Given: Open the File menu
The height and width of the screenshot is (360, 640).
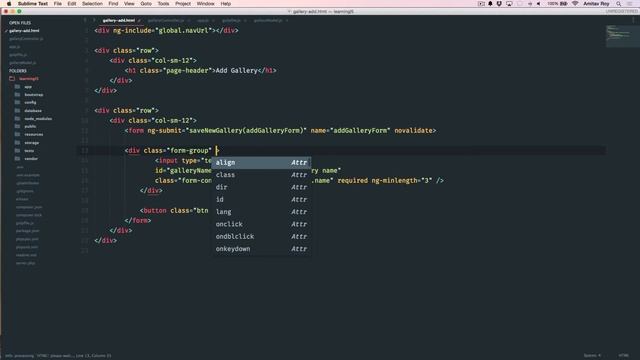Looking at the screenshot, I should [x=58, y=4].
